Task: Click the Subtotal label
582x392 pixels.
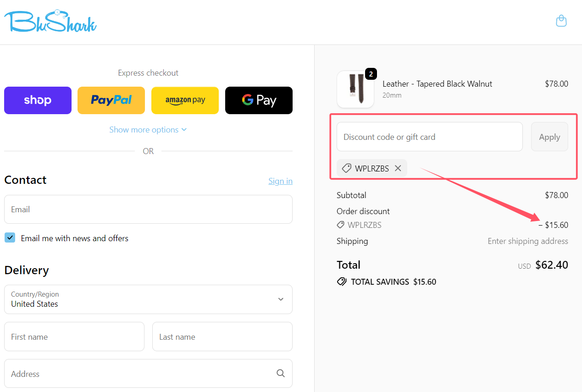Action: tap(351, 195)
